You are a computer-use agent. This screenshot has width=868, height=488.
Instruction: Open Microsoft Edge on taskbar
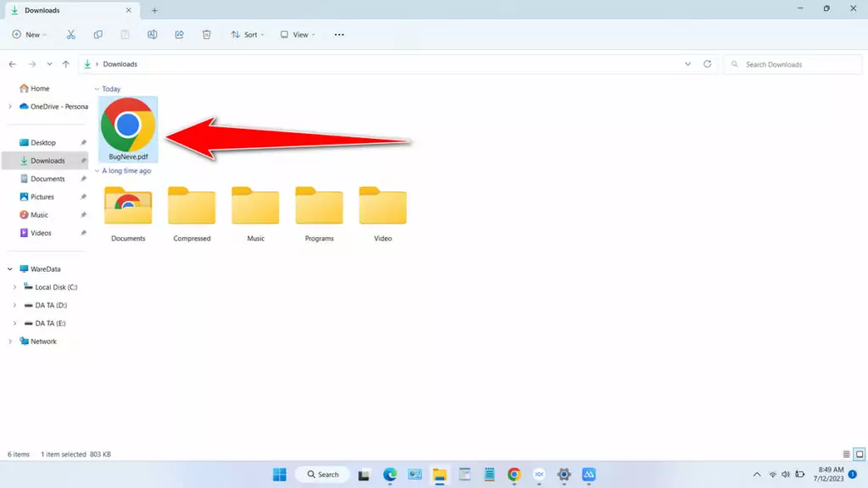390,474
